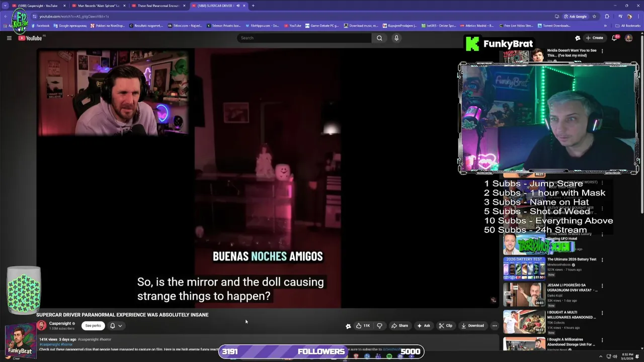Open the Torrent Downloads bookmark
Screen dimensions: 644x362
click(x=554, y=26)
